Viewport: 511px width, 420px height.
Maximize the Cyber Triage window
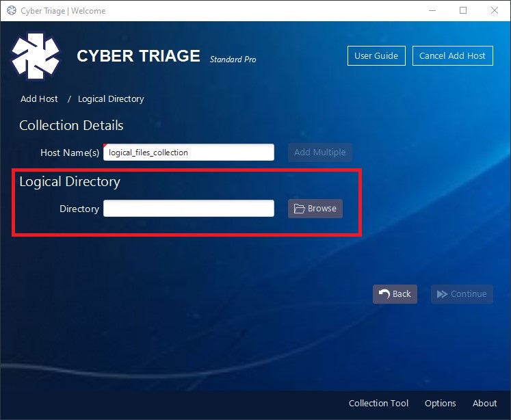point(462,10)
